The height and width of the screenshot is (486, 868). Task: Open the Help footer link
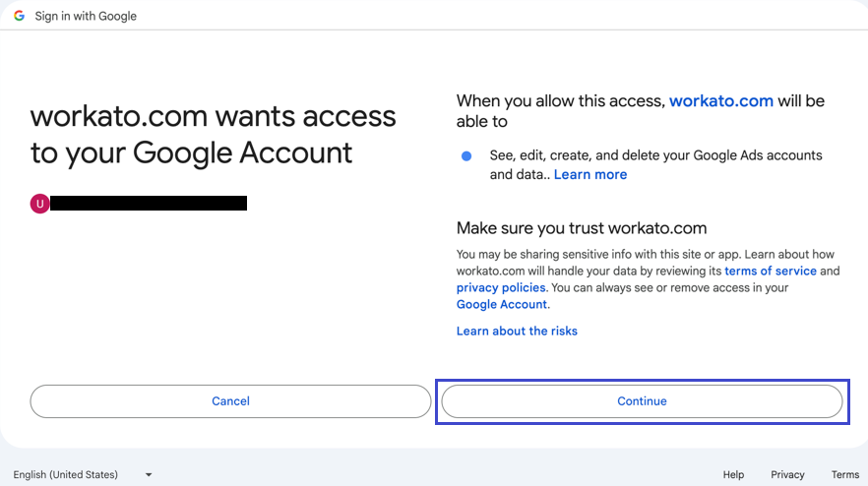pyautogui.click(x=733, y=474)
